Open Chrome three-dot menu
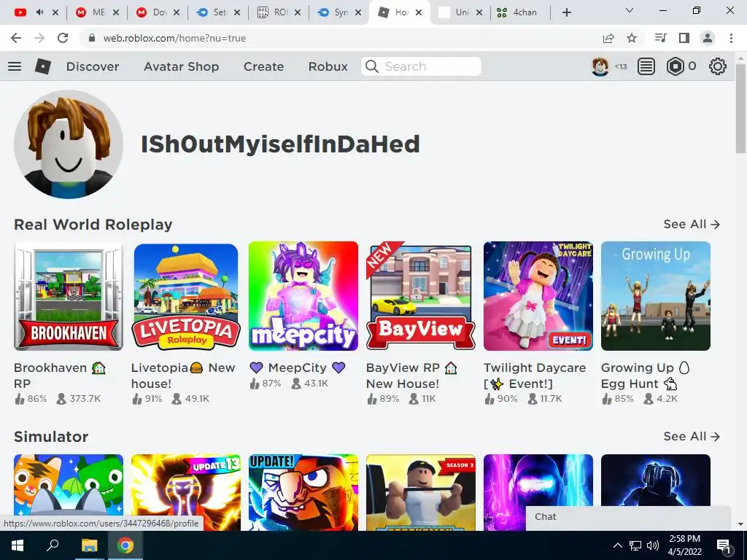The image size is (747, 560). (731, 38)
